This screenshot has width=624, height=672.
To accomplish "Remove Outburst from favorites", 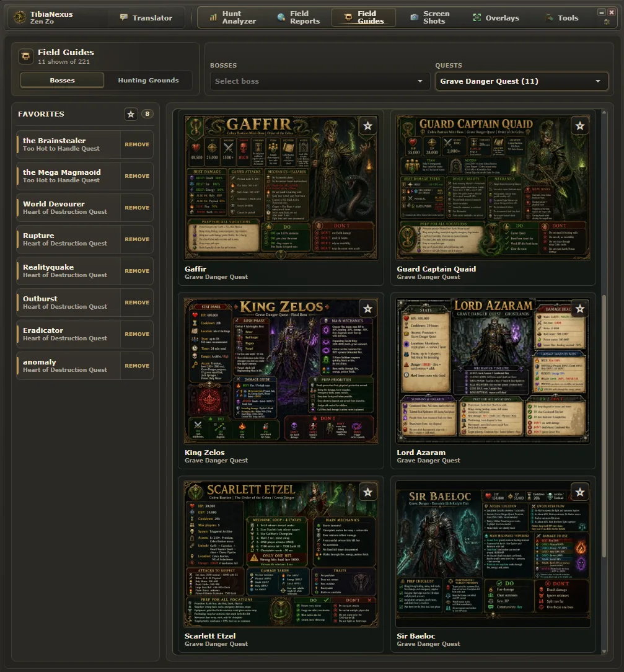I will pos(137,303).
